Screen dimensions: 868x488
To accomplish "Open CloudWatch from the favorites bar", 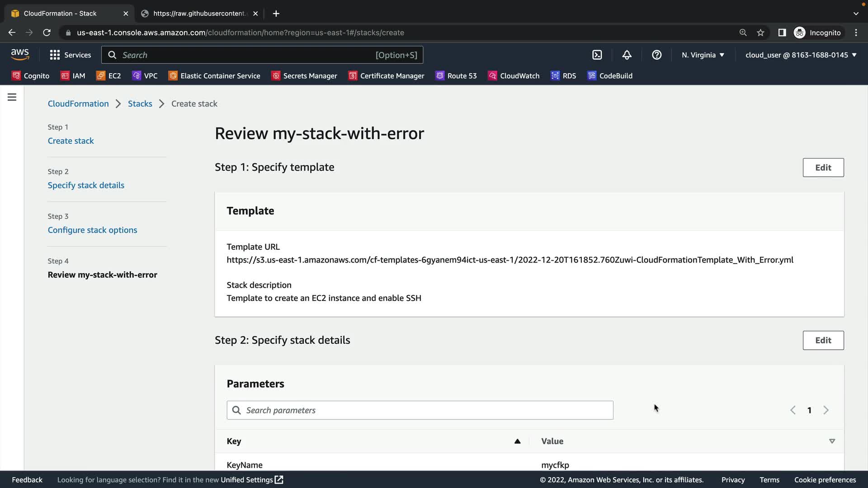I will [x=514, y=76].
